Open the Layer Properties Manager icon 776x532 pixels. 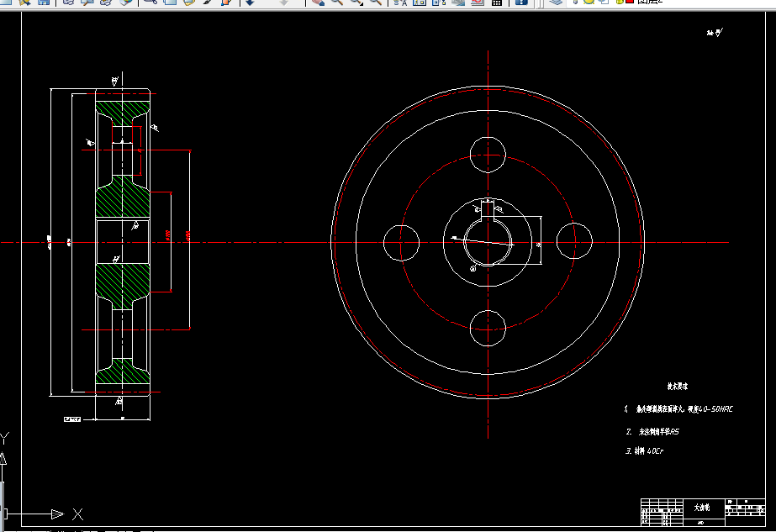point(557,2)
